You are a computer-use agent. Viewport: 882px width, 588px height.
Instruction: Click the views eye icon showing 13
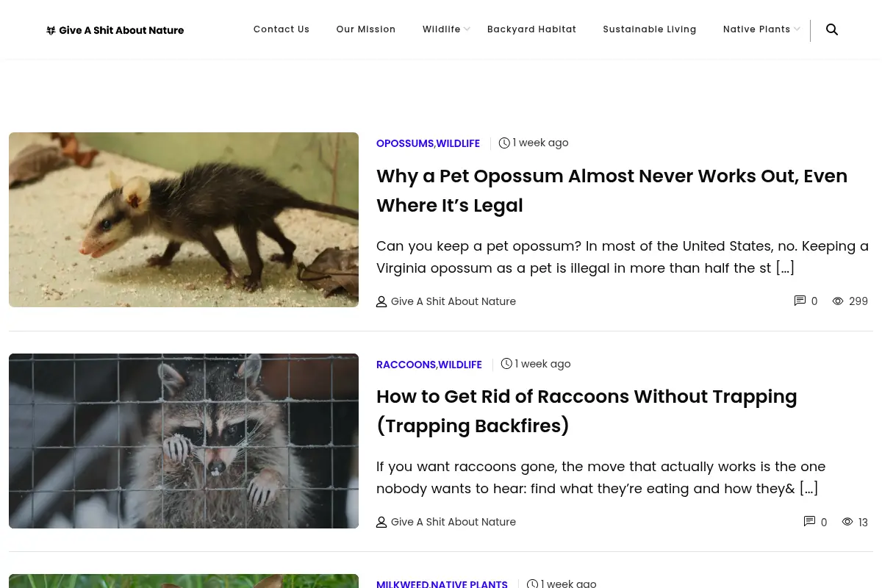[x=847, y=521]
